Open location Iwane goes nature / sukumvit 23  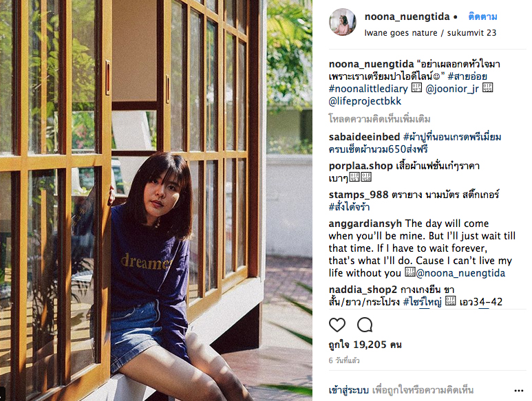pyautogui.click(x=430, y=33)
